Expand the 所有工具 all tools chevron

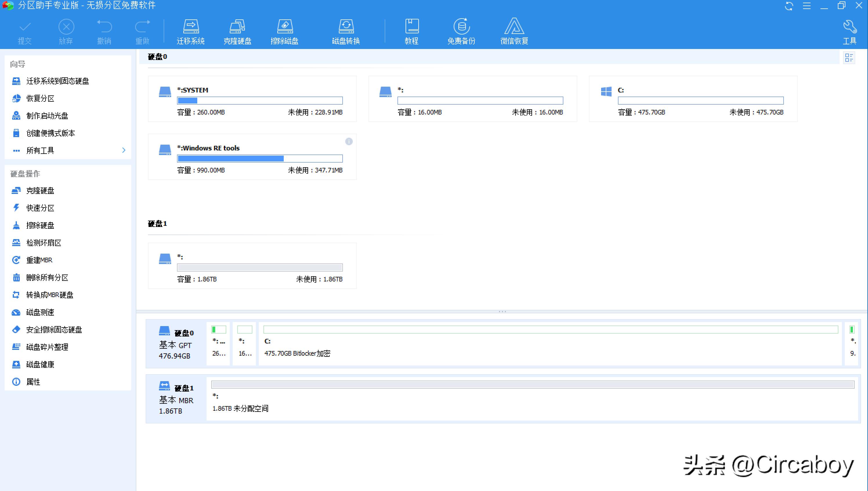tap(124, 150)
